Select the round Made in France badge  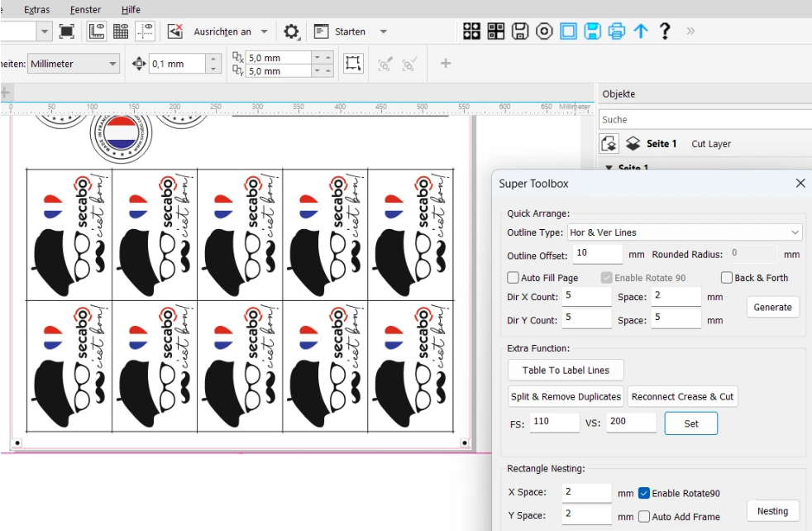point(122,135)
